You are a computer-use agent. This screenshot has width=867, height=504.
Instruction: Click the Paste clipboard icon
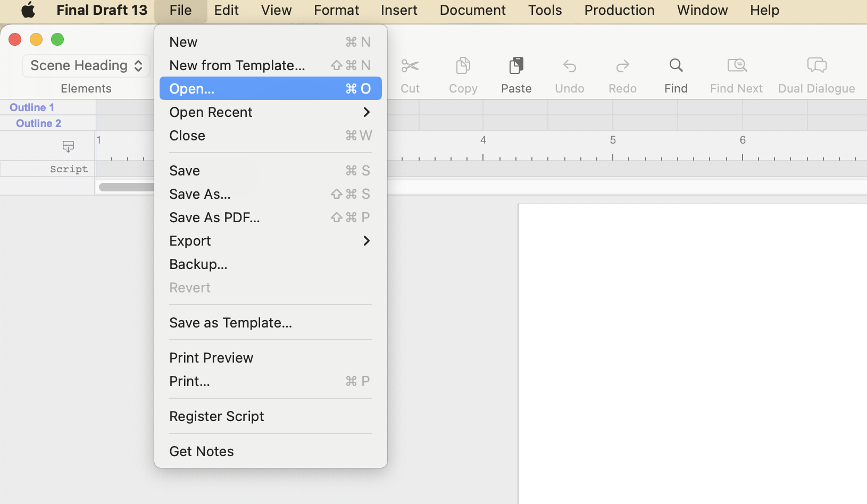tap(516, 66)
